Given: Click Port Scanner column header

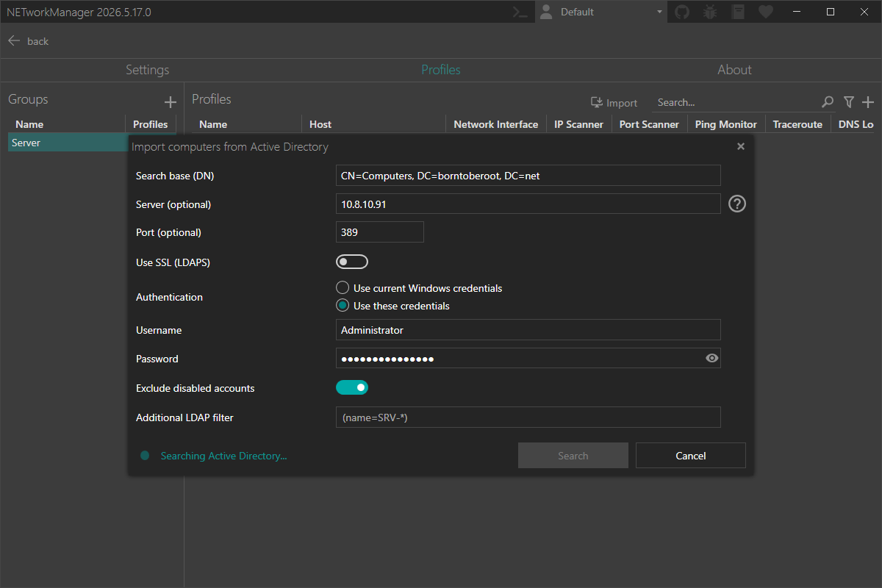Looking at the screenshot, I should pos(649,124).
